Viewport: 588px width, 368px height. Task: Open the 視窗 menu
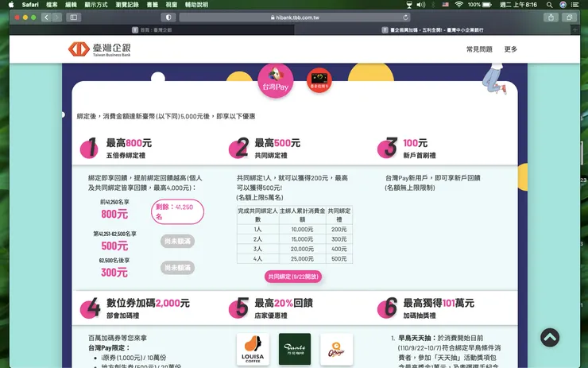(x=172, y=5)
